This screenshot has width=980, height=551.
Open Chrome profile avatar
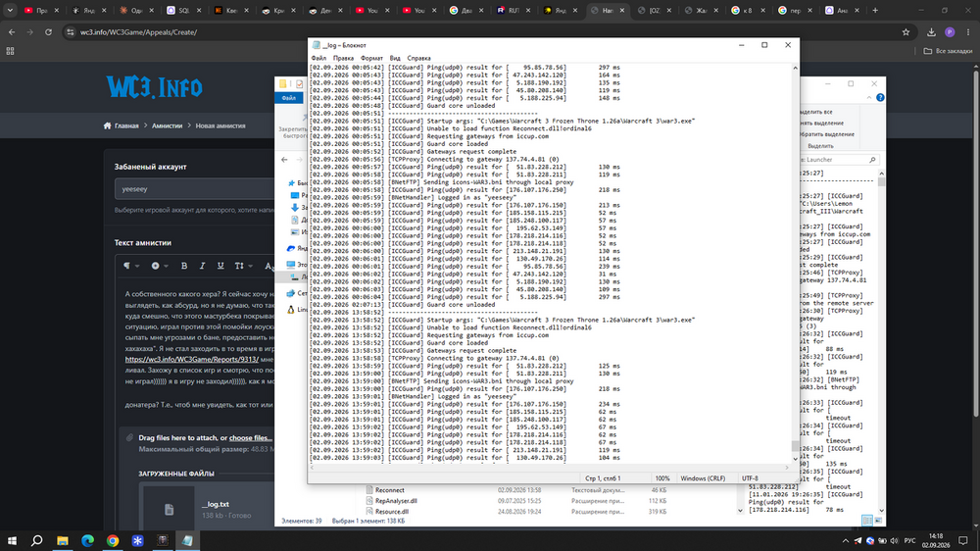pyautogui.click(x=950, y=32)
